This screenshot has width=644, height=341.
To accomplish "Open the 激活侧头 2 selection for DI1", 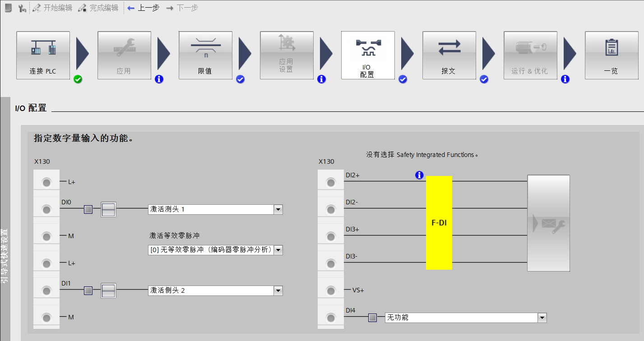I will click(x=278, y=290).
